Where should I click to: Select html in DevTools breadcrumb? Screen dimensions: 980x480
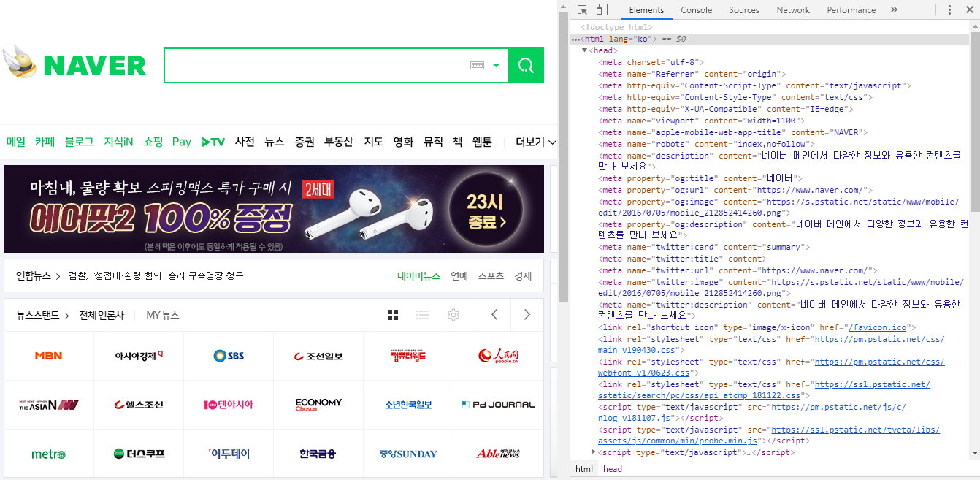point(584,469)
